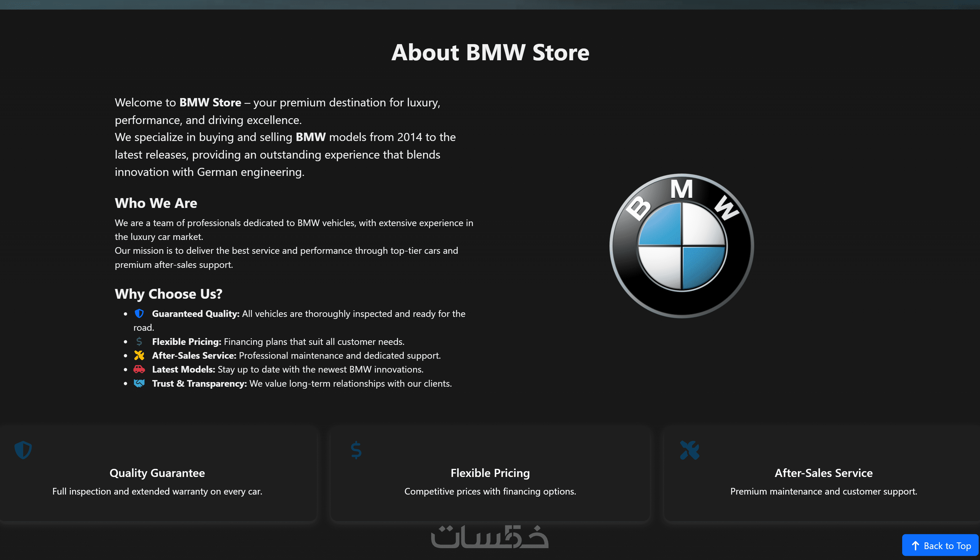Viewport: 980px width, 560px height.
Task: Click the shield icon beside Guaranteed Quality
Action: click(139, 313)
